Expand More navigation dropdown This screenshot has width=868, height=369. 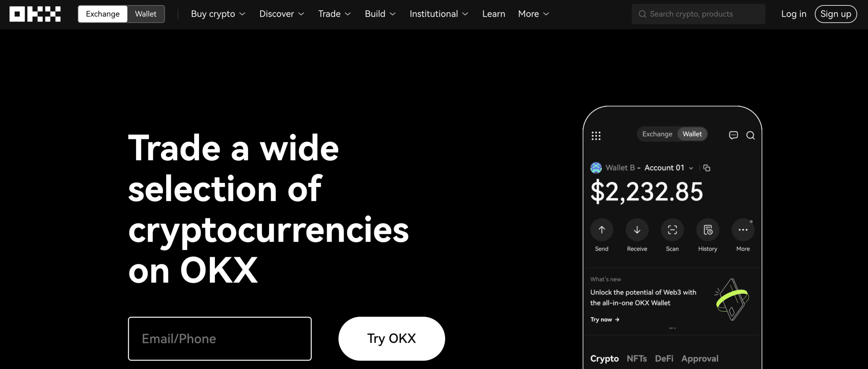tap(533, 14)
